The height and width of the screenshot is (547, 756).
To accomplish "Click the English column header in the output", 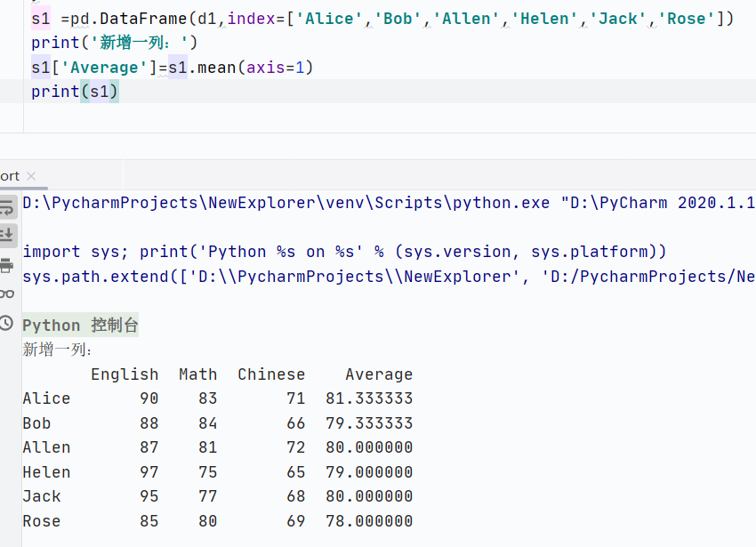I will click(125, 374).
